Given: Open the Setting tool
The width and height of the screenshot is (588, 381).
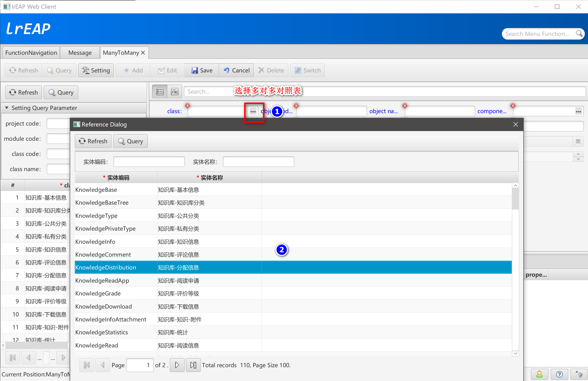Looking at the screenshot, I should pyautogui.click(x=96, y=70).
